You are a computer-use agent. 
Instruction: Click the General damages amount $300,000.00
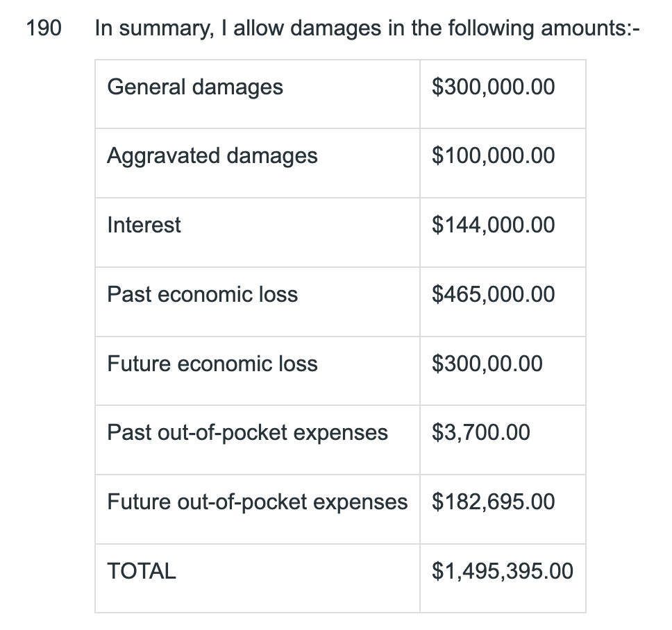click(x=493, y=87)
